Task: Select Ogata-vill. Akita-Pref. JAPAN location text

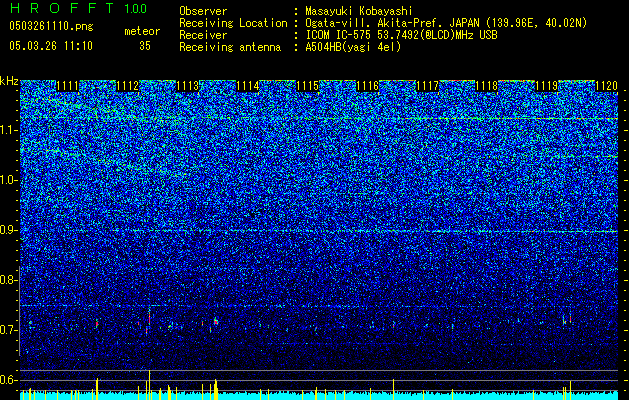Action: coord(446,24)
